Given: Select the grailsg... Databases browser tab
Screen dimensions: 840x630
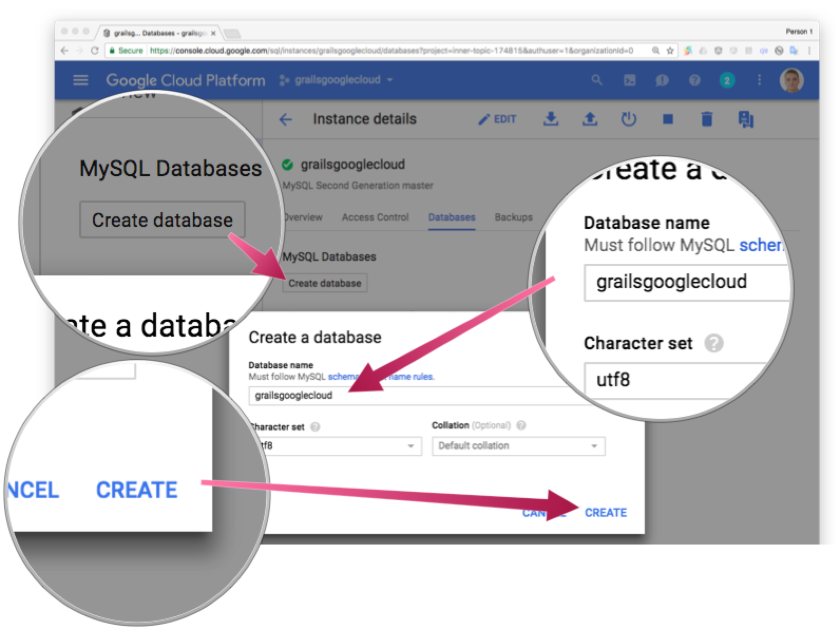Looking at the screenshot, I should click(159, 33).
